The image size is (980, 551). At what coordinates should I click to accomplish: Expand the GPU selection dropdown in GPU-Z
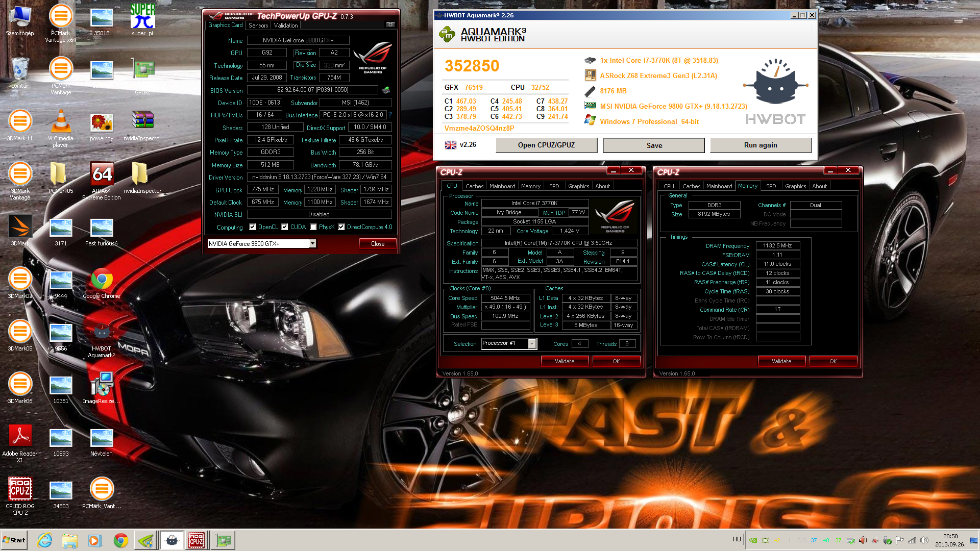pyautogui.click(x=312, y=244)
